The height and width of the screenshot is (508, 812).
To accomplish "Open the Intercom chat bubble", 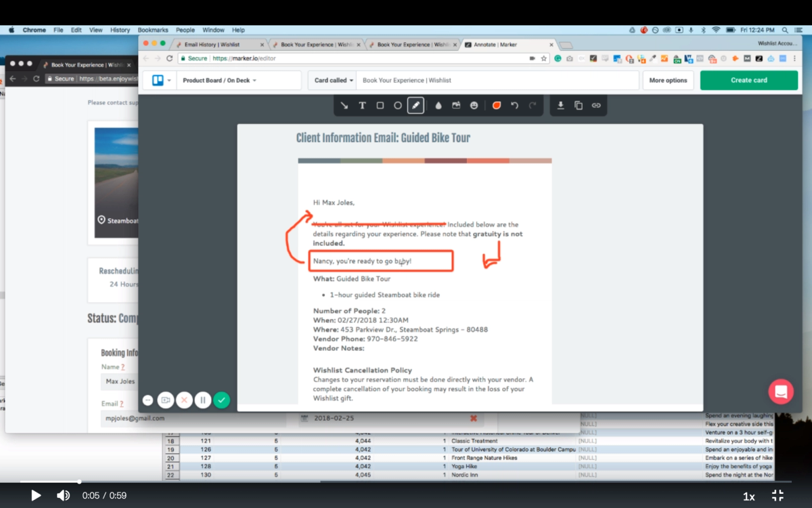I will [x=781, y=391].
